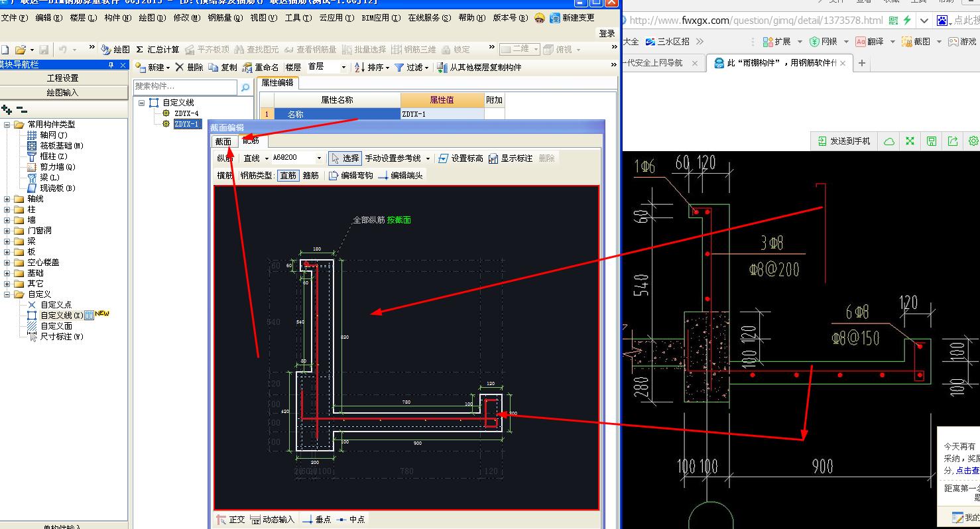Pin the 模块导航栏 panel
980x529 pixels.
coord(111,65)
